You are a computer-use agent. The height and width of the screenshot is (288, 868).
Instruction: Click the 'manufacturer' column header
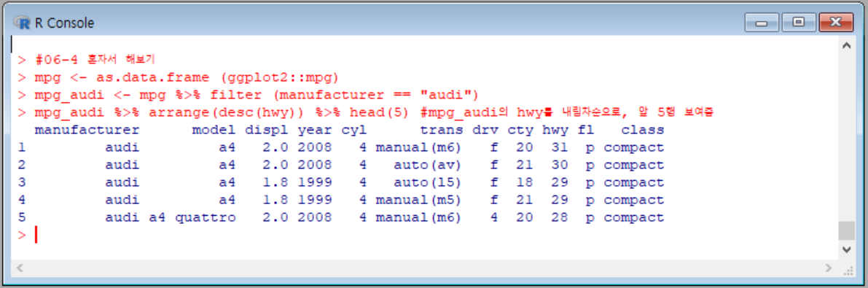click(86, 131)
